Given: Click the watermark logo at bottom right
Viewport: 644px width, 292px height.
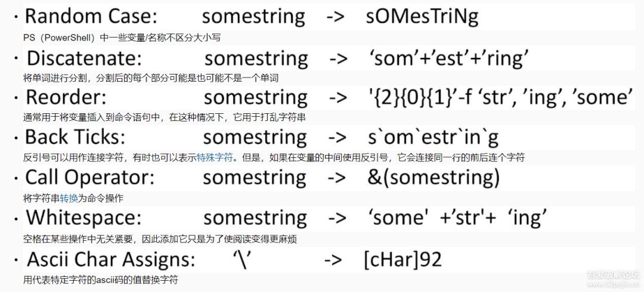Looking at the screenshot, I should 613,278.
